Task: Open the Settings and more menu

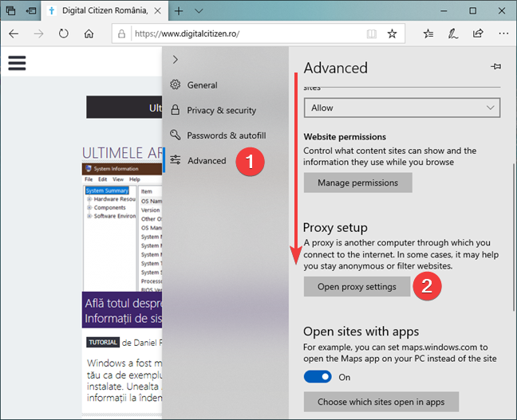Action: pos(503,33)
